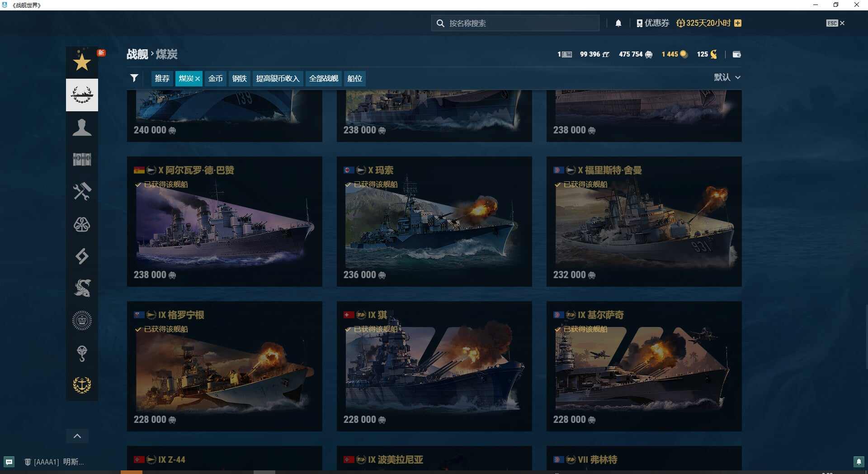
Task: Click the notification bell beside the search bar
Action: click(x=618, y=23)
